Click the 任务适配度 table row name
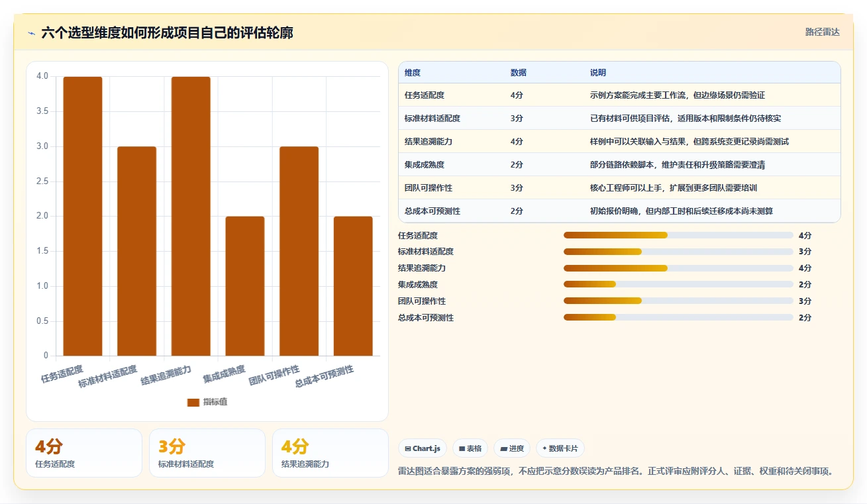This screenshot has width=867, height=504. point(424,95)
